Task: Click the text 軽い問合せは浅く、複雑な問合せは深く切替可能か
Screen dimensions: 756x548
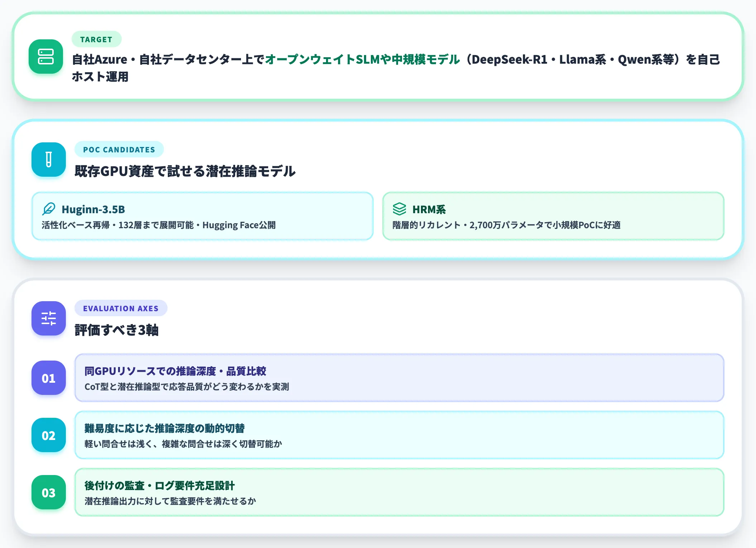Action: point(183,444)
